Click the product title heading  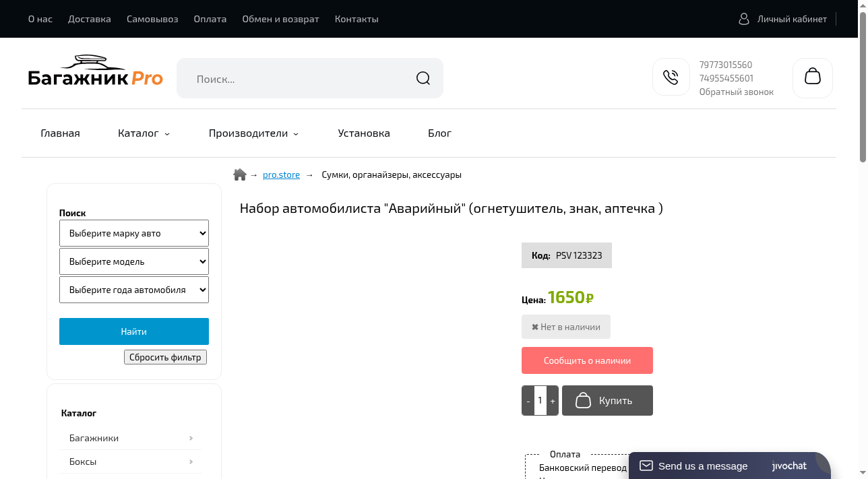(x=452, y=208)
